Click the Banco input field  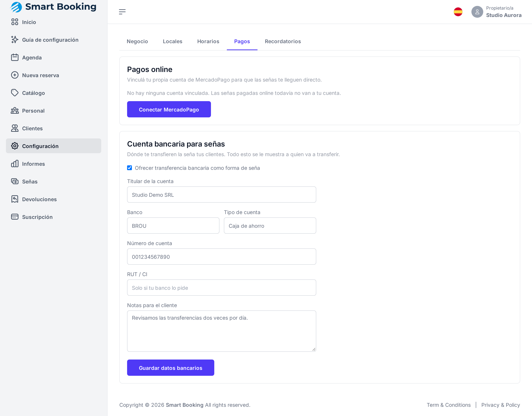point(173,226)
